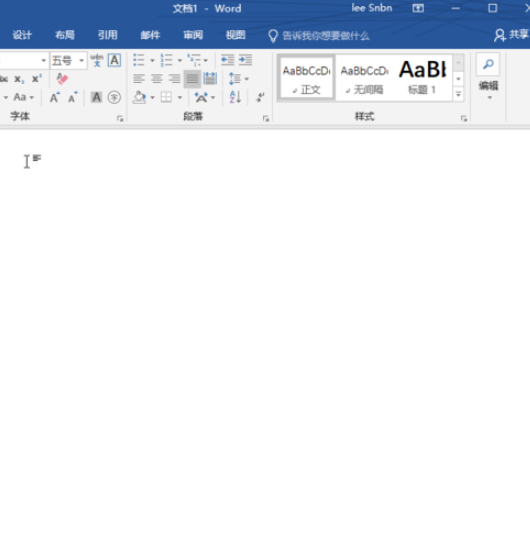Apply strikethrough formatting (abc icon)
Viewport: 530px width, 541px height.
tap(3, 79)
